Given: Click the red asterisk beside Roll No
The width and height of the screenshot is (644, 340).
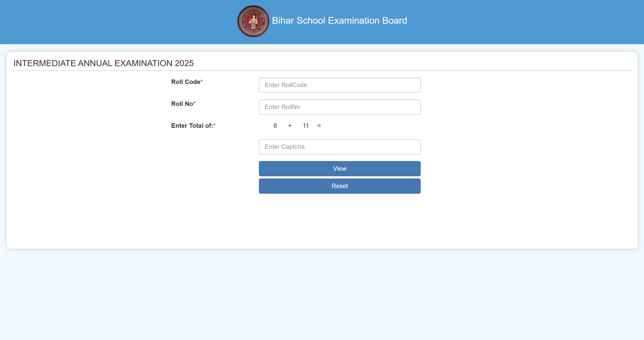Looking at the screenshot, I should point(194,103).
